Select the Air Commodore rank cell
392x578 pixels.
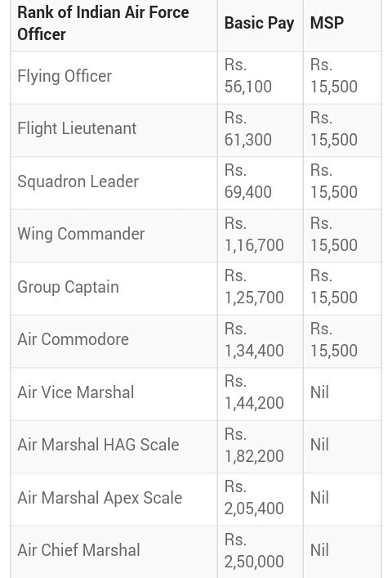114,342
